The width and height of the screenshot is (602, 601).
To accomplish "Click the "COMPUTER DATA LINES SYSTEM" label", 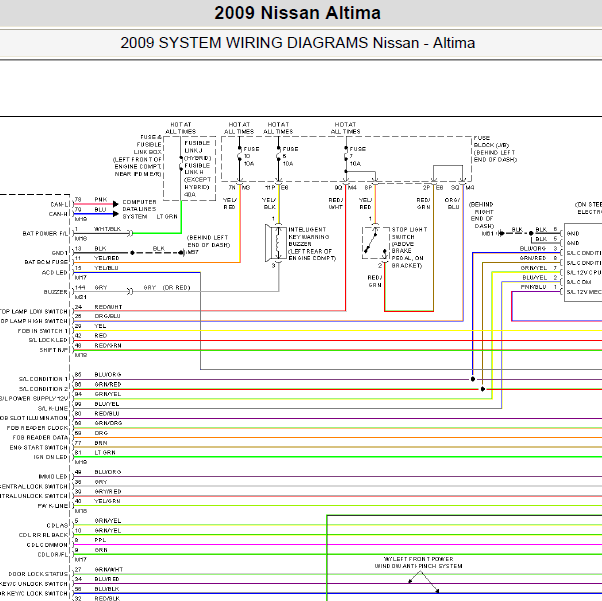I will click(139, 209).
